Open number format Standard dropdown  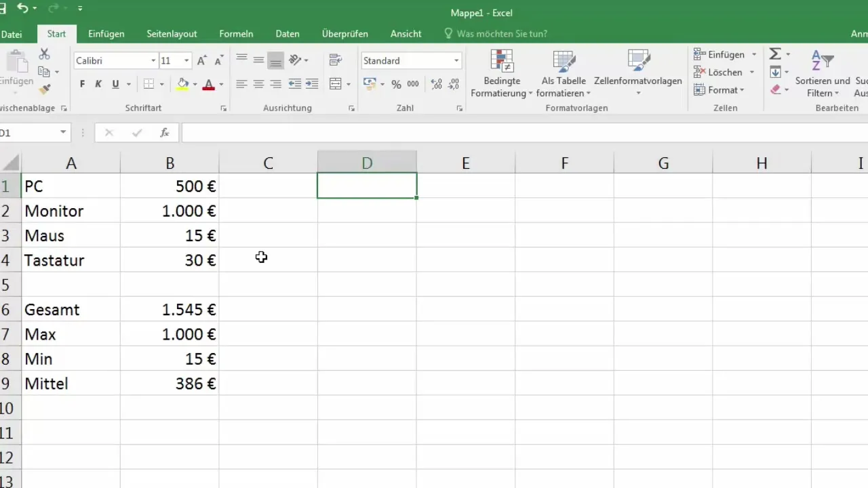click(456, 61)
